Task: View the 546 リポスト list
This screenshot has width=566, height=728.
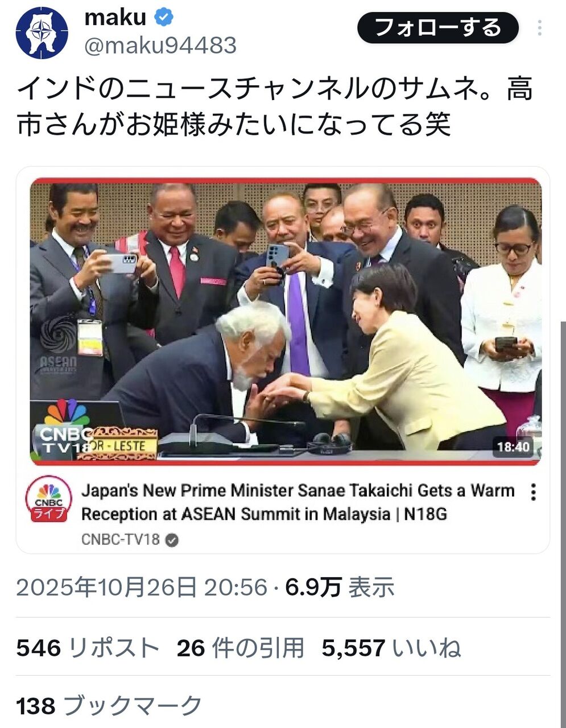Action: [x=88, y=648]
